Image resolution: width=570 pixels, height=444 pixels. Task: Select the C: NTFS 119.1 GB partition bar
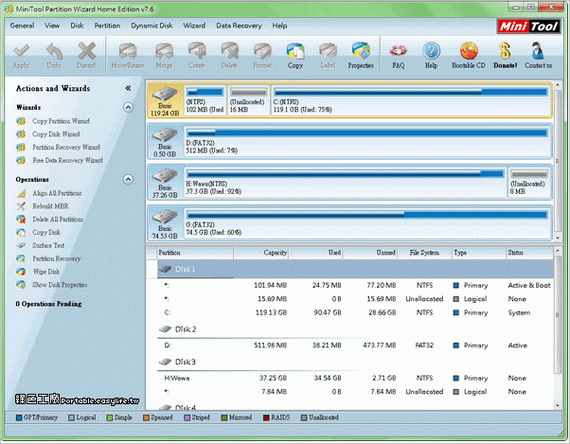(411, 100)
